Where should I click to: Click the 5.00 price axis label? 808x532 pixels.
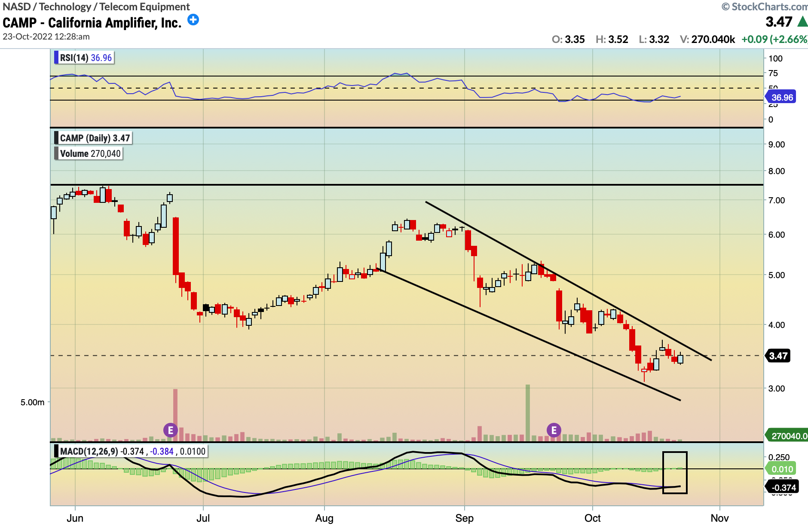777,275
